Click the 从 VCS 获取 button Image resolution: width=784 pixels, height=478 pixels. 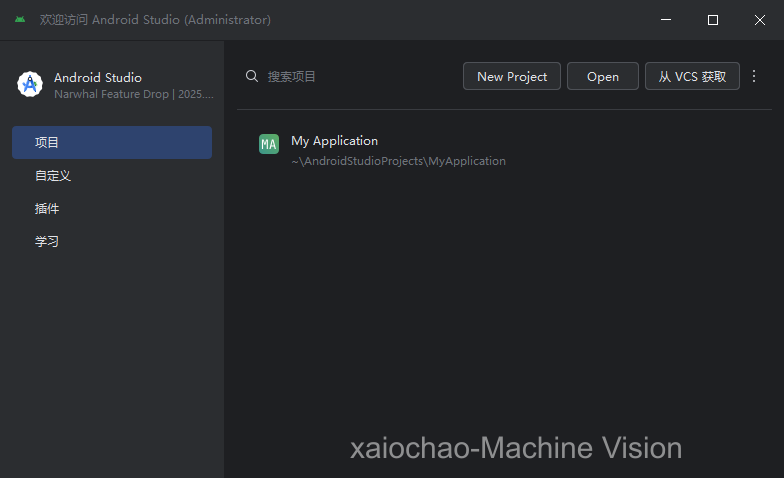[x=692, y=76]
